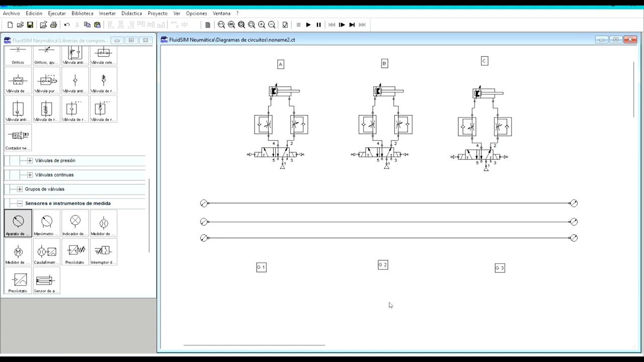
Task: Select the Caudalímetro component
Action: click(46, 252)
